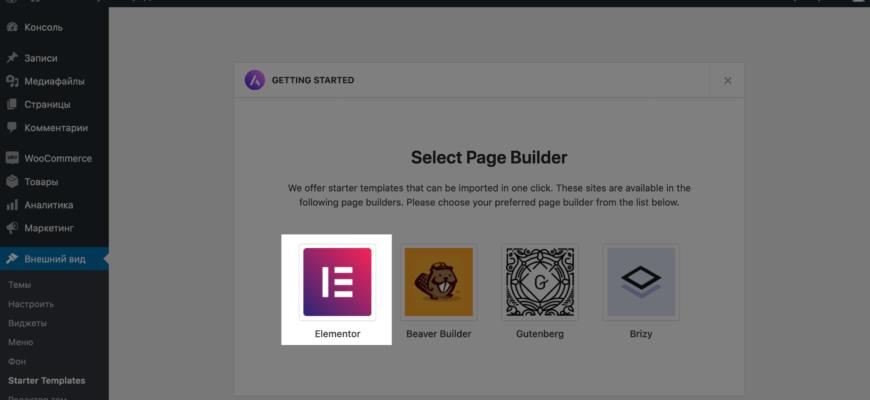870x400 pixels.
Task: Click the Beaver Builder label text
Action: coord(439,334)
